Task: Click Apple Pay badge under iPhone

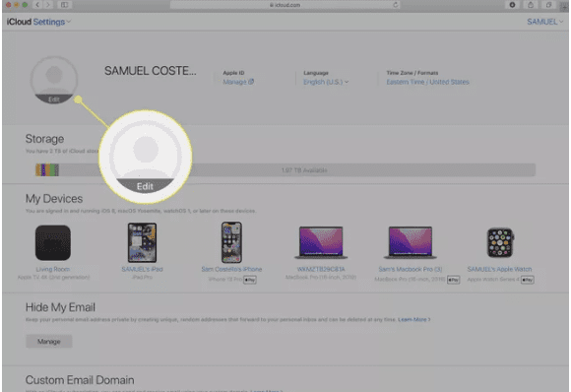Action: (x=250, y=280)
